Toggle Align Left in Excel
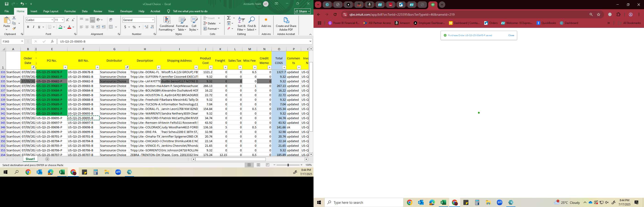The image size is (644, 207). 81,27
